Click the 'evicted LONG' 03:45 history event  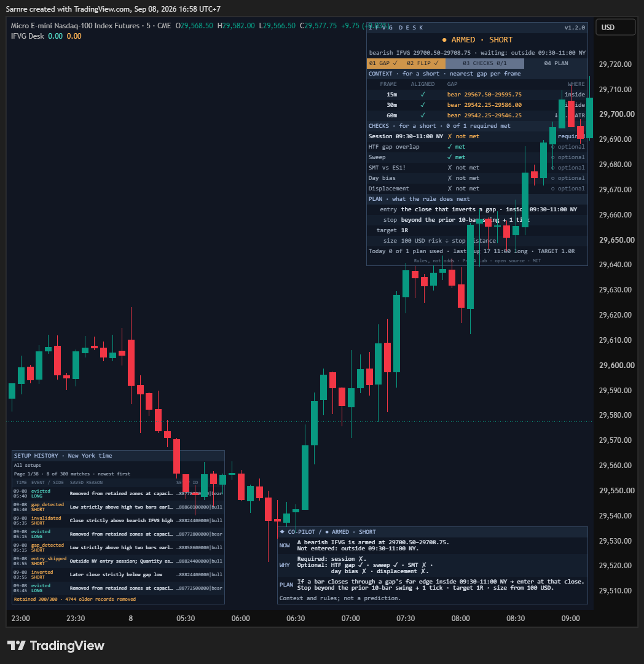pyautogui.click(x=41, y=588)
